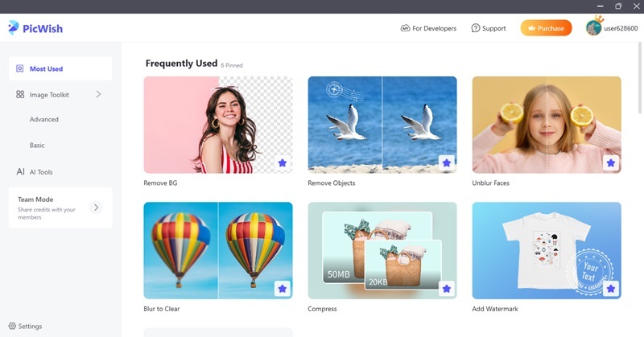Toggle the star pin on Add Watermark
Viewport: 644px width, 337px height.
coord(611,289)
